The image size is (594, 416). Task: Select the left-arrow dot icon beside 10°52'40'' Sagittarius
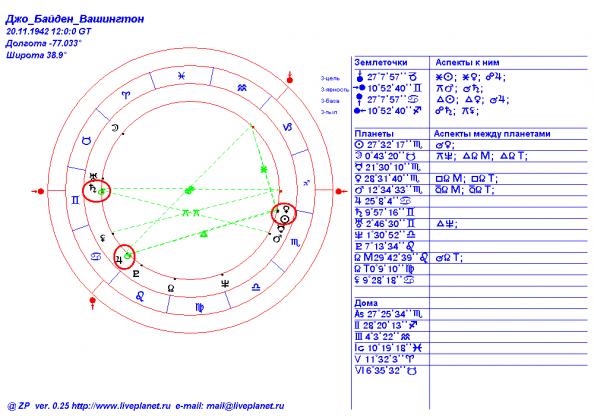coord(360,111)
